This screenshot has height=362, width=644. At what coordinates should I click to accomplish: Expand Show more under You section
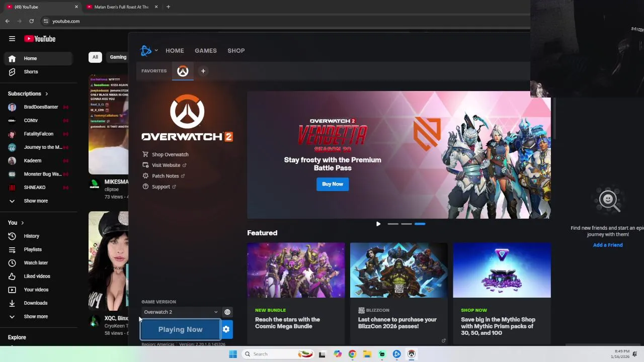click(38, 317)
